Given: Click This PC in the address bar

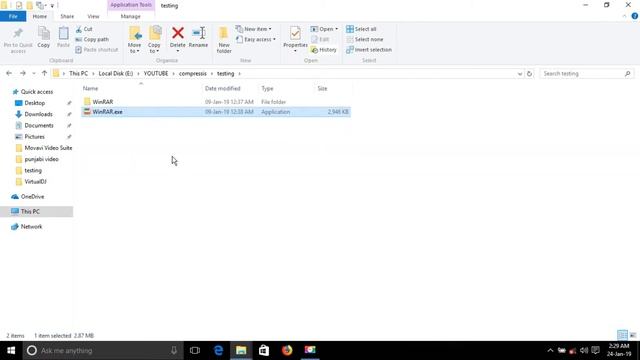Looking at the screenshot, I should coord(78,73).
